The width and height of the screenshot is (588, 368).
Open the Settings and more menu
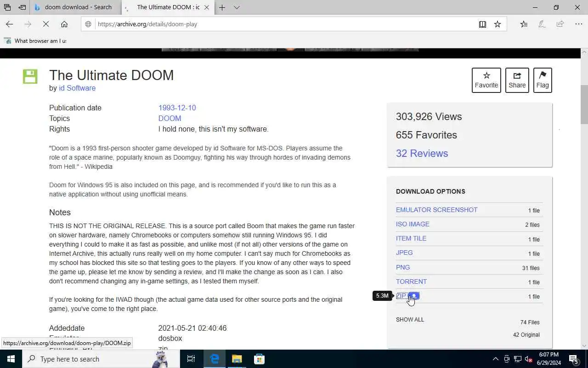[578, 24]
